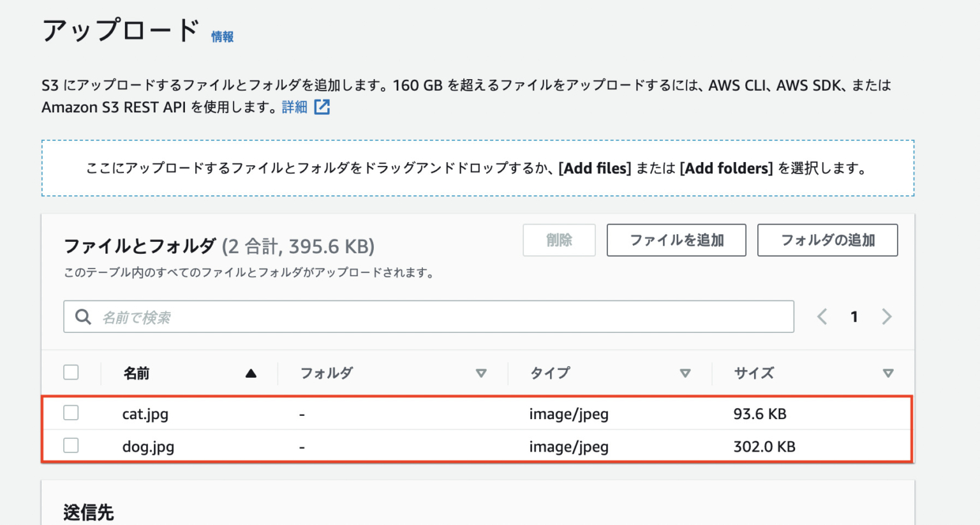Click the 削除 (delete) button
Image resolution: width=980 pixels, height=525 pixels.
[x=559, y=240]
